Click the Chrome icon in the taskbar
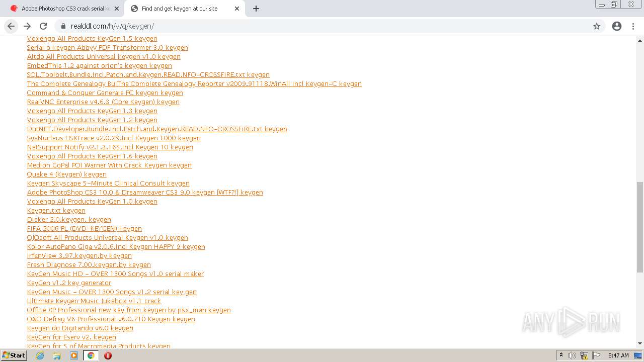The height and width of the screenshot is (362, 644). coord(91,355)
